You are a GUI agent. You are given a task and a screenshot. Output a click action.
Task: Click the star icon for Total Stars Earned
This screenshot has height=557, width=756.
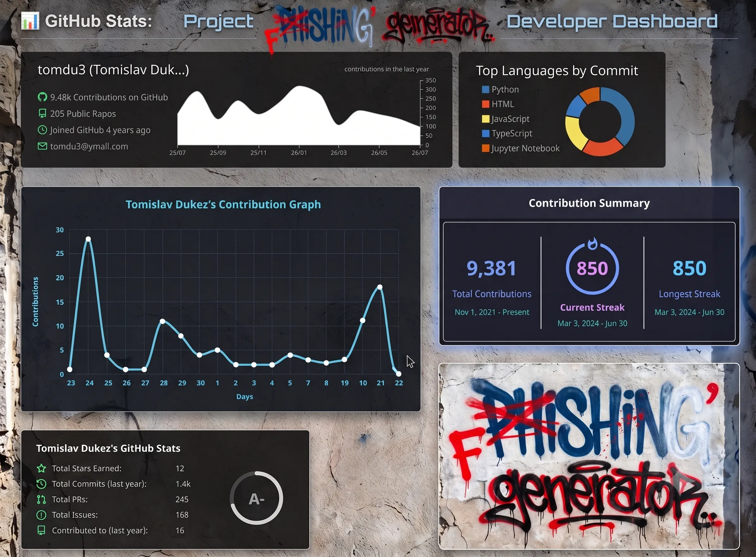pos(41,468)
